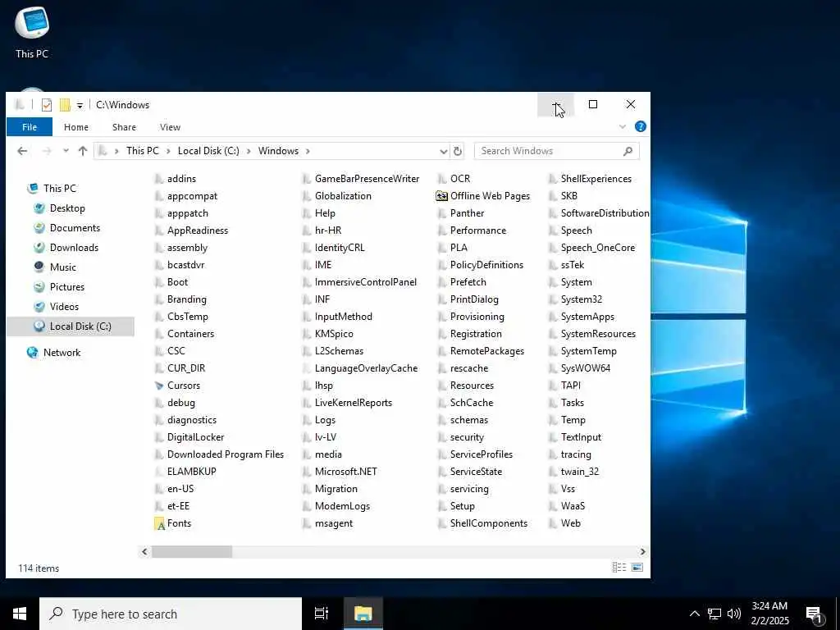
Task: Open volume control tray icon
Action: coord(734,614)
